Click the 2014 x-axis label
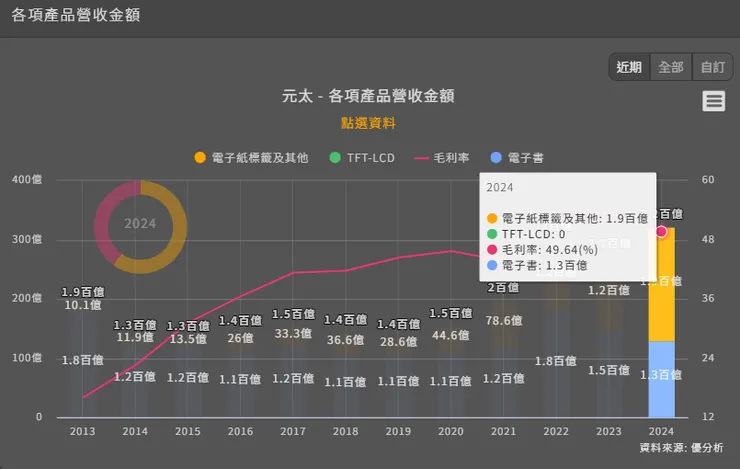The width and height of the screenshot is (740, 469). [135, 431]
